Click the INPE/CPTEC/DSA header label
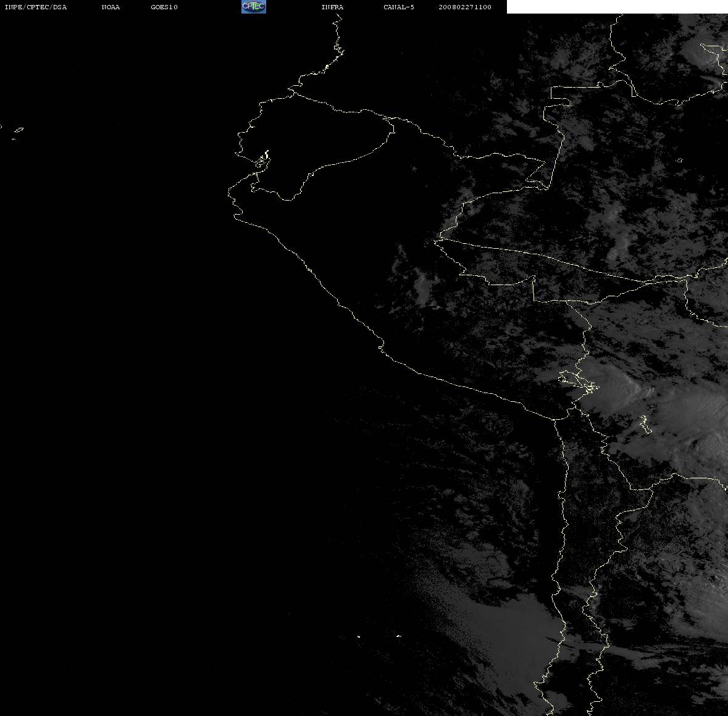The image size is (728, 716). coord(35,7)
